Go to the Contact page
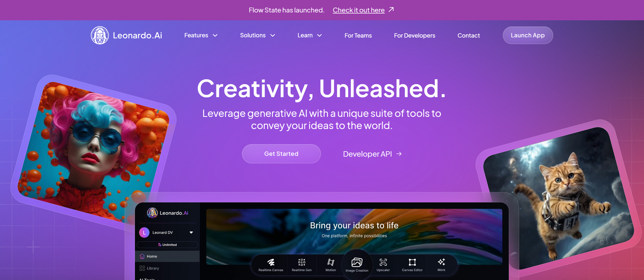 coord(469,35)
